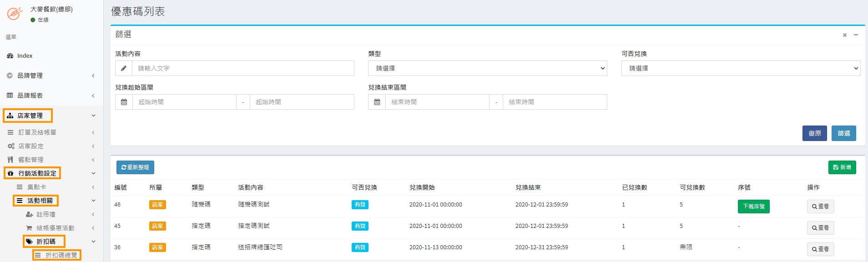The height and width of the screenshot is (262, 868).
Task: Click the 復原 reset button
Action: (x=814, y=133)
